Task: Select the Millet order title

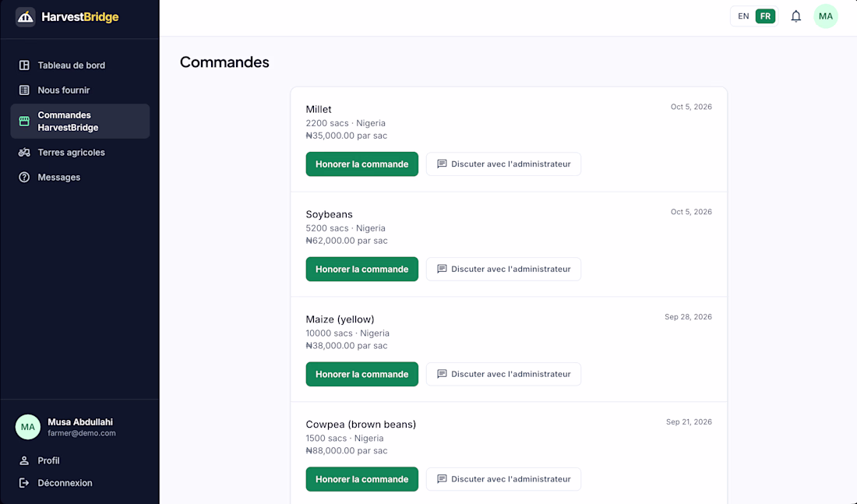Action: coord(319,109)
